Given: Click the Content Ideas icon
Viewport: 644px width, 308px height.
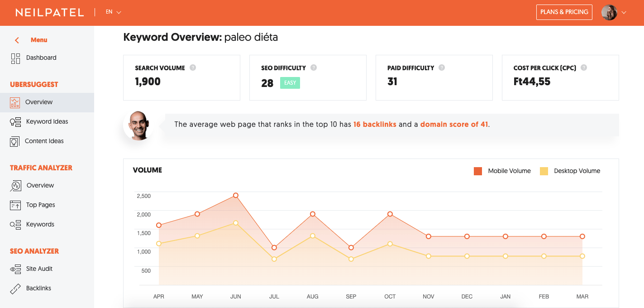Looking at the screenshot, I should pos(15,141).
